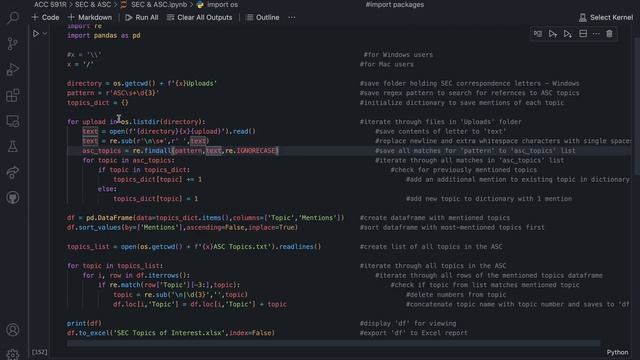
Task: Open the cell more actions ellipsis
Action: (596, 34)
